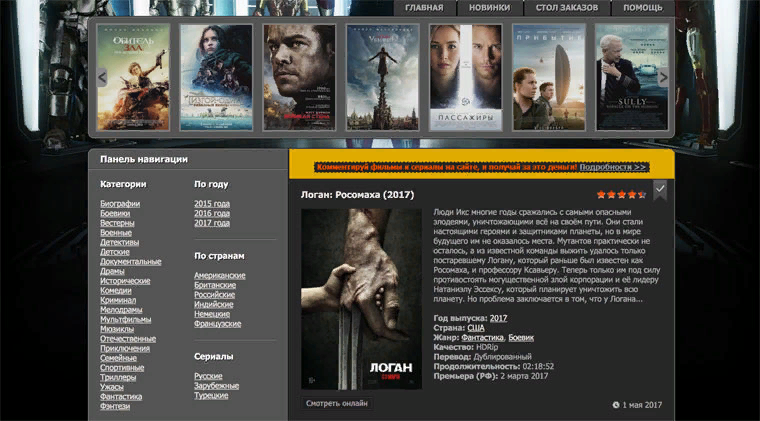This screenshot has width=760, height=421.
Task: Open Русские under Сериалы
Action: point(208,376)
